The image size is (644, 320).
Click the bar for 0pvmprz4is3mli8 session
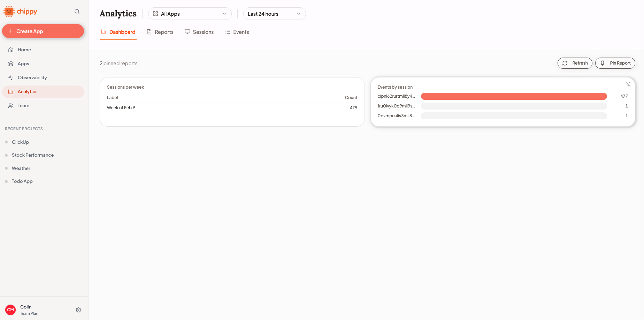(x=514, y=116)
